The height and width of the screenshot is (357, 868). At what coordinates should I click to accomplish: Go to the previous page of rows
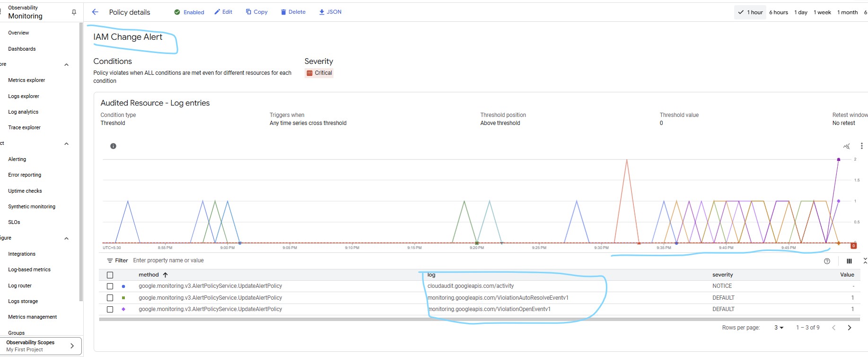point(834,328)
